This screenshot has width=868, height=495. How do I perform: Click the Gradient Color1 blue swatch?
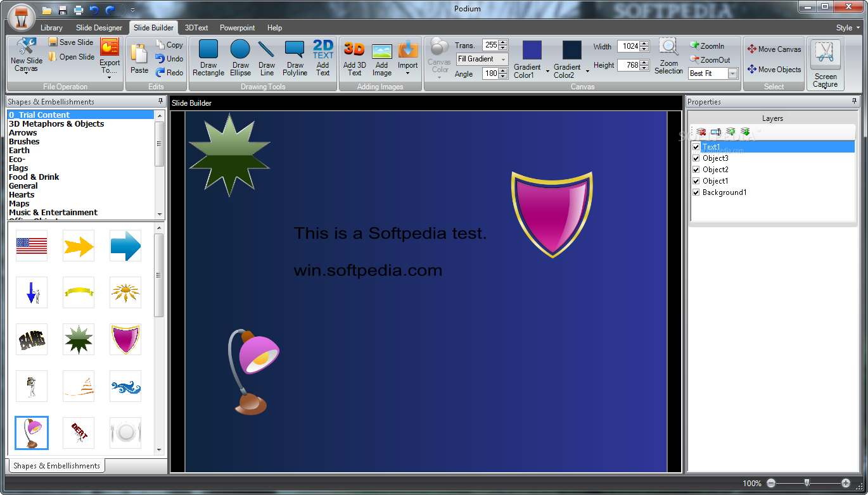point(532,50)
